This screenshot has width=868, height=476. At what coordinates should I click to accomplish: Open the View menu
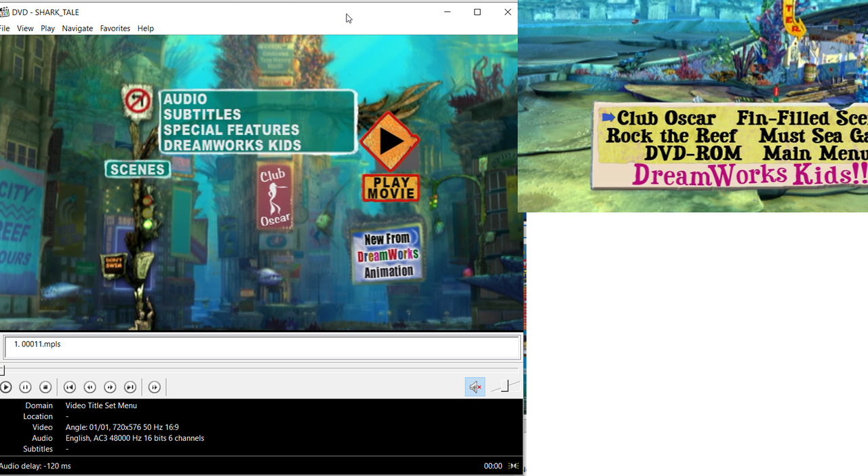tap(25, 28)
